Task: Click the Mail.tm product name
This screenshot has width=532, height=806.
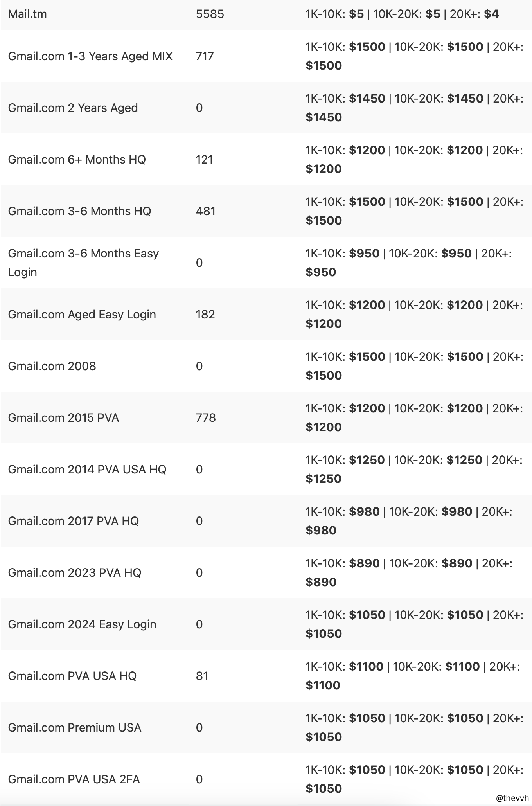Action: [x=27, y=14]
